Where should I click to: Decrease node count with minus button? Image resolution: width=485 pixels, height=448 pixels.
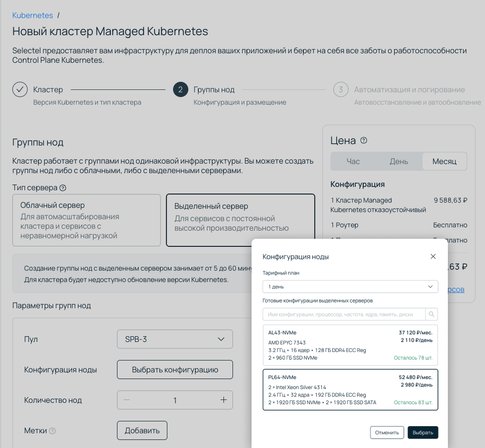tap(126, 400)
